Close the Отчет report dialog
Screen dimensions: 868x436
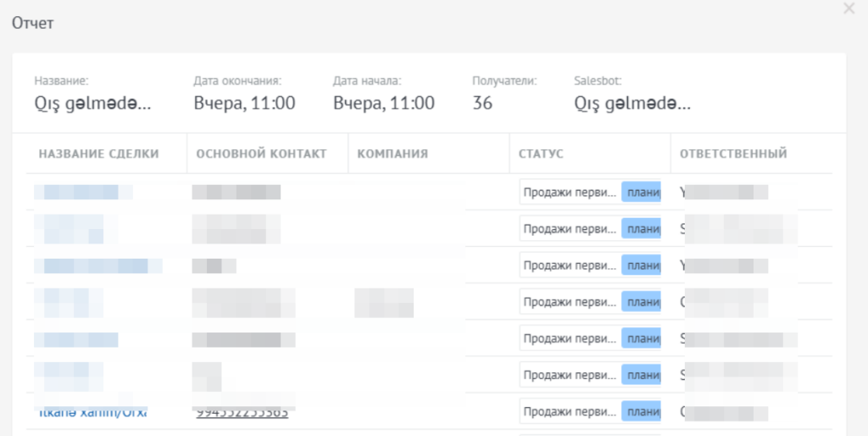[x=849, y=8]
